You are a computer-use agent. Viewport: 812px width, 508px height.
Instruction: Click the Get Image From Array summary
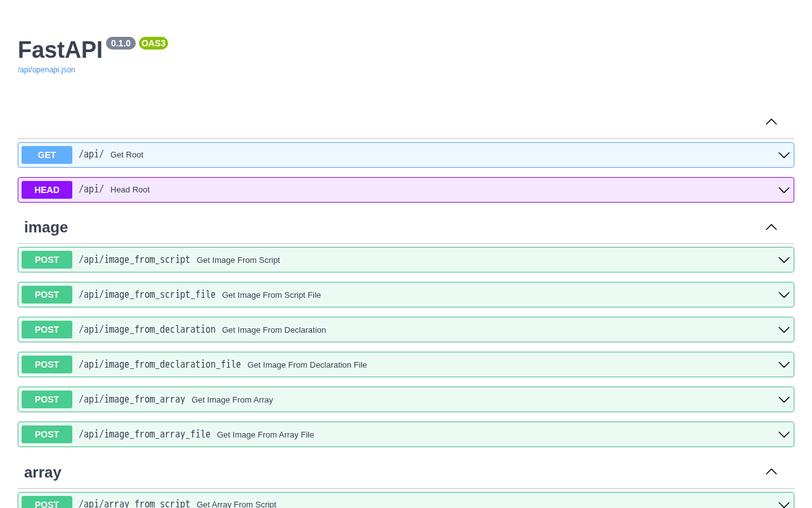(232, 399)
